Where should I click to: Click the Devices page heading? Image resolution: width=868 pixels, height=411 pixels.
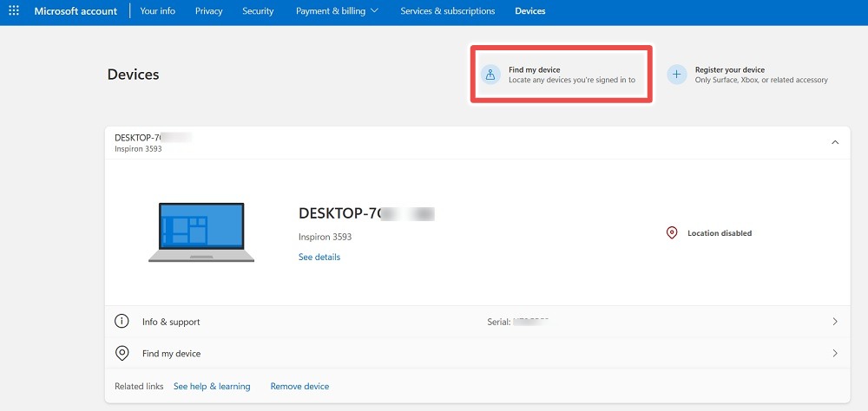(134, 74)
